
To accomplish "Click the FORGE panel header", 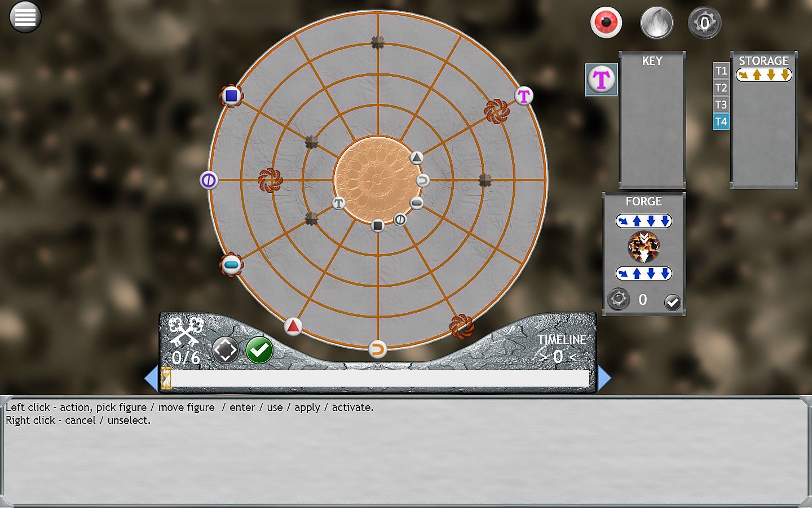I will tap(643, 202).
